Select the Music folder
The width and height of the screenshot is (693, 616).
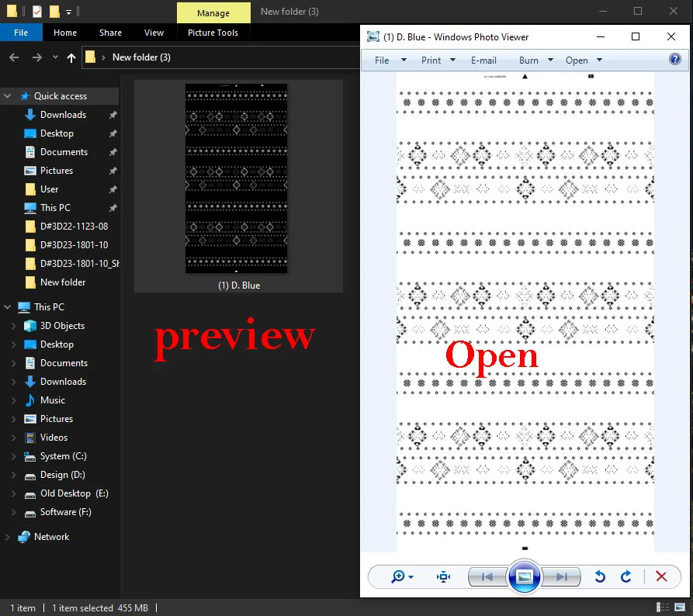click(52, 400)
